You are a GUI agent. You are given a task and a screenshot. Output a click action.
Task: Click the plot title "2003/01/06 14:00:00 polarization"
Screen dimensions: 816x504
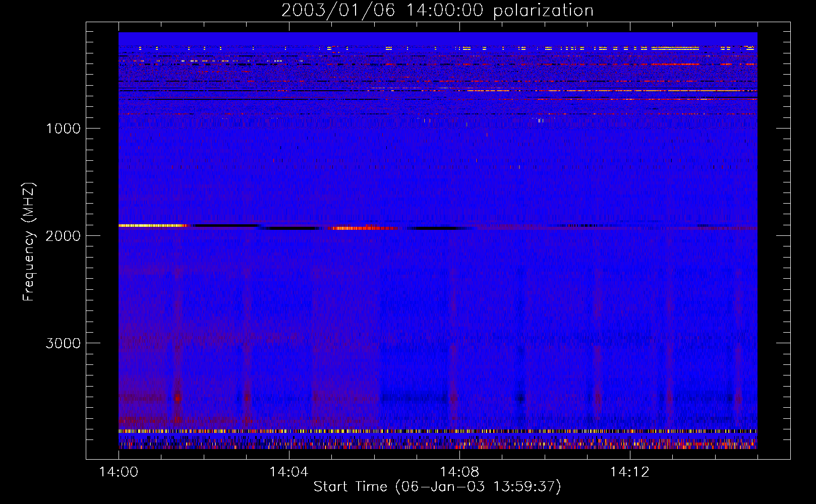[x=437, y=11]
